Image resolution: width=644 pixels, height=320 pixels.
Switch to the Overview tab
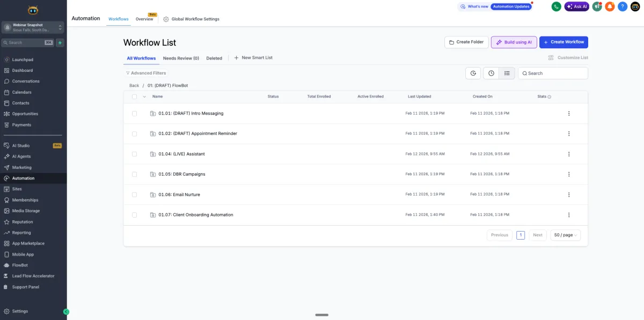tap(144, 19)
